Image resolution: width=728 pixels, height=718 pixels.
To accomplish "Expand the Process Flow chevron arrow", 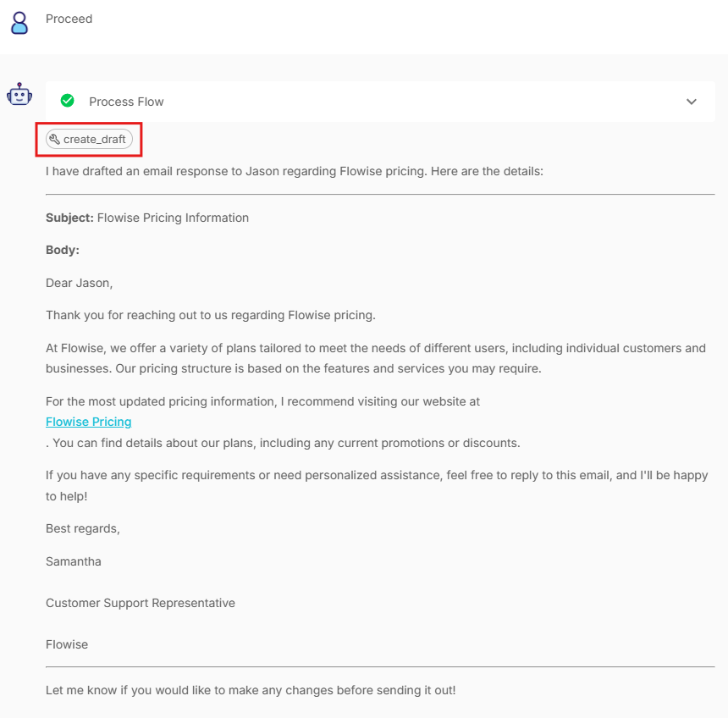I will click(x=691, y=102).
